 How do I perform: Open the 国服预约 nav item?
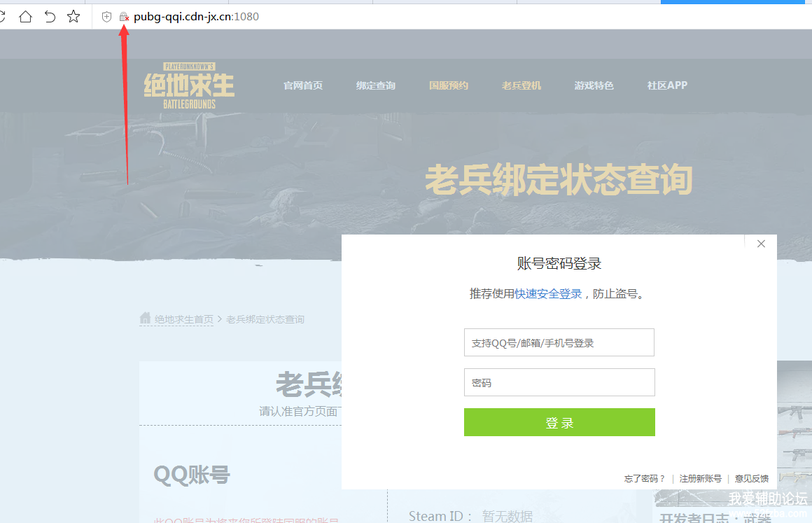[x=449, y=85]
